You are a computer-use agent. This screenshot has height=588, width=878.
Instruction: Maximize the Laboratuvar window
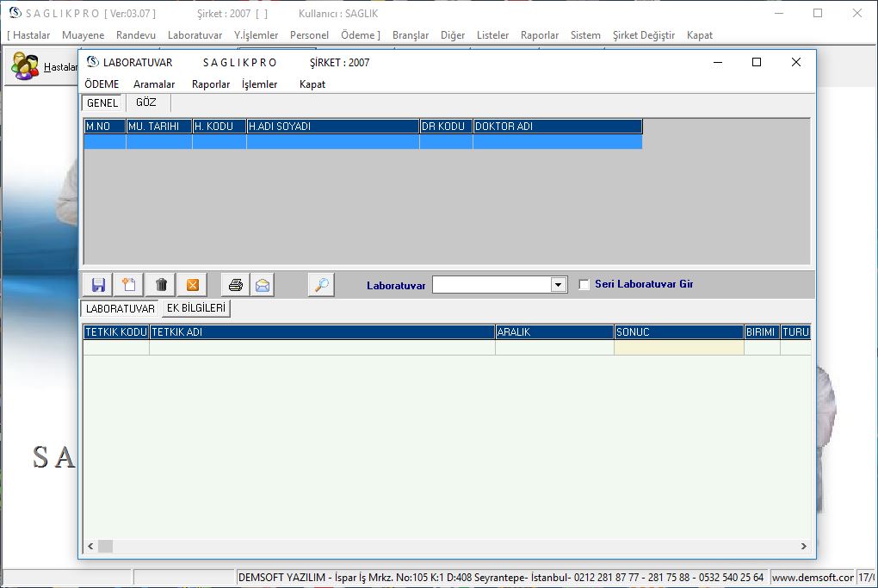[757, 62]
